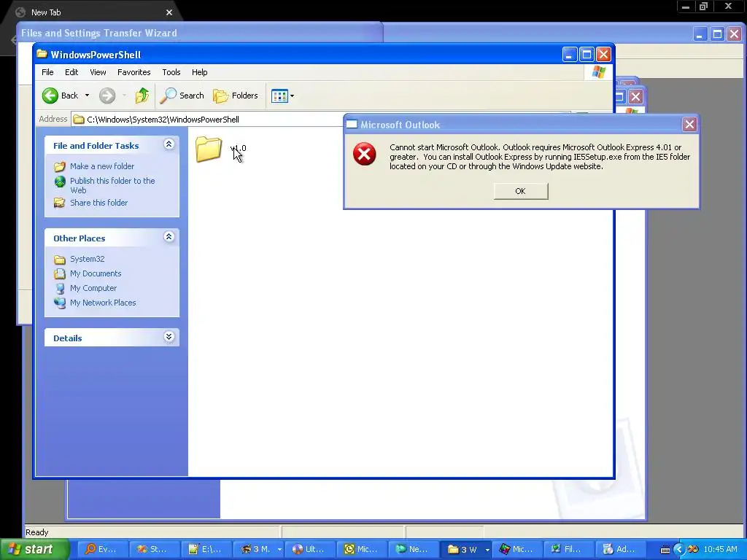The width and height of the screenshot is (747, 560).
Task: Click OK in the Microsoft Outlook error dialog
Action: click(x=521, y=191)
